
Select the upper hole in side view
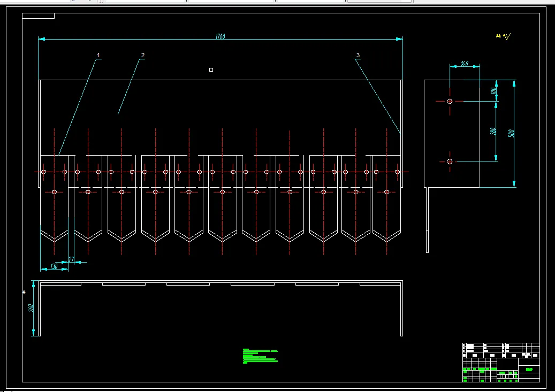450,101
